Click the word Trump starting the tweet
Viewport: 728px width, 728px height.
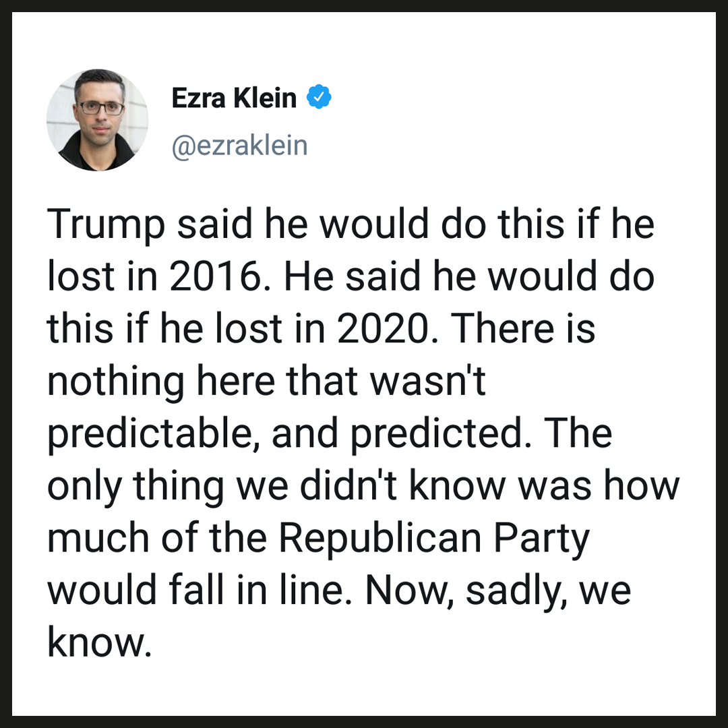coord(106,224)
